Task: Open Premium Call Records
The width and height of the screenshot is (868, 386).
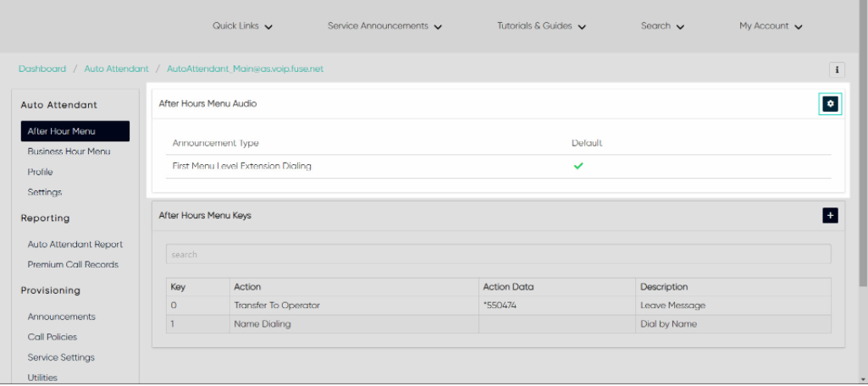Action: 73,265
